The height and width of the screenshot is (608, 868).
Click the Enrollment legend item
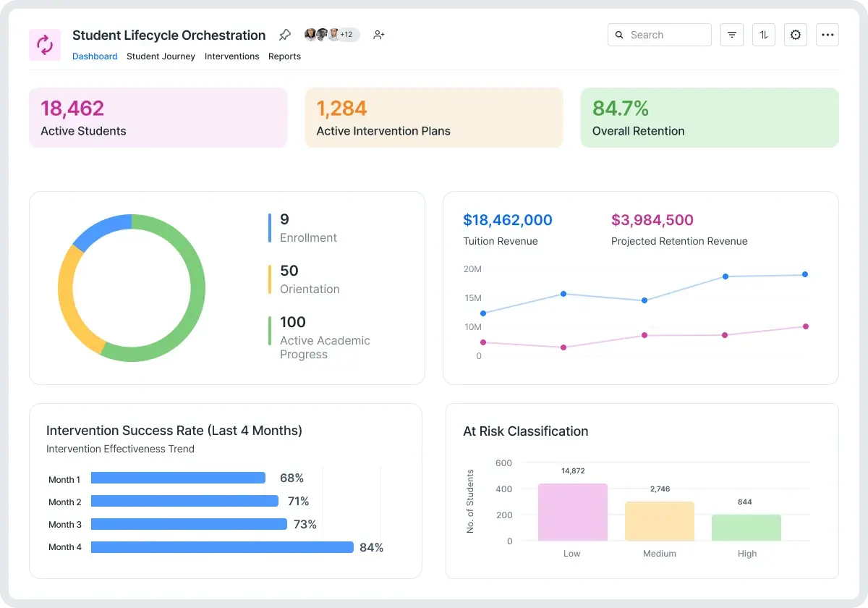click(x=308, y=228)
